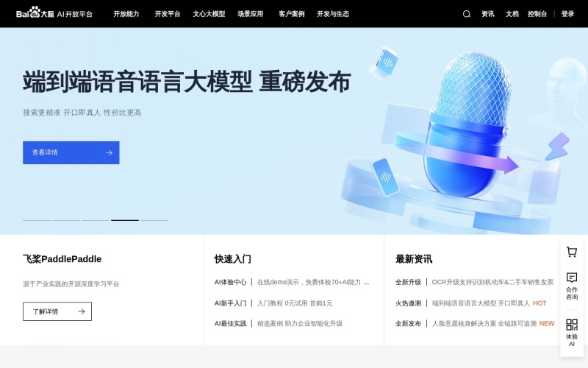Open the AI新手入门 quick start link
The image size is (588, 368).
230,303
